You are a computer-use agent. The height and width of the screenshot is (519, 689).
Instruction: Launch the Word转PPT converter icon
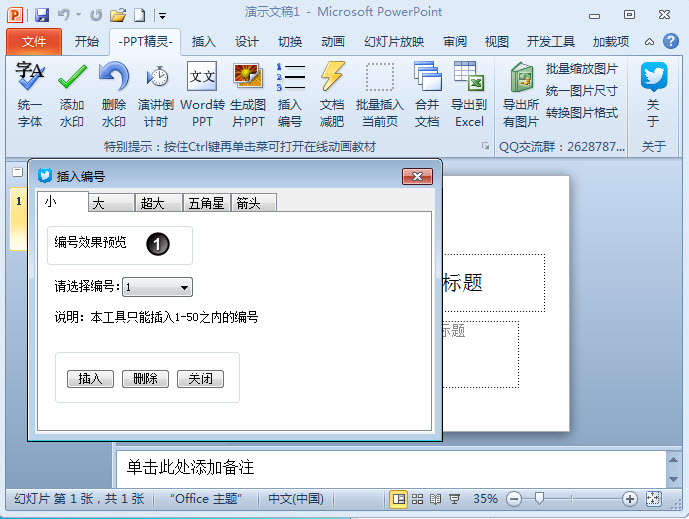coord(202,76)
